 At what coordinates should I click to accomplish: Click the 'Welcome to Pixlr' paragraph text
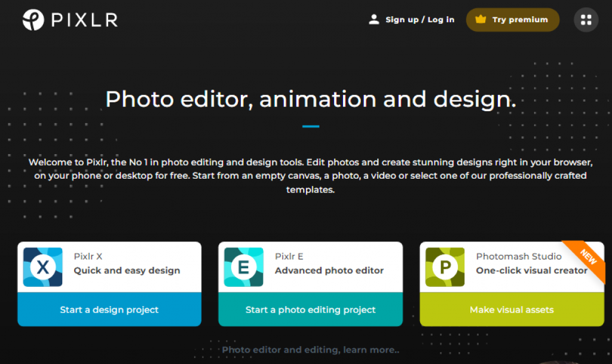pyautogui.click(x=310, y=176)
